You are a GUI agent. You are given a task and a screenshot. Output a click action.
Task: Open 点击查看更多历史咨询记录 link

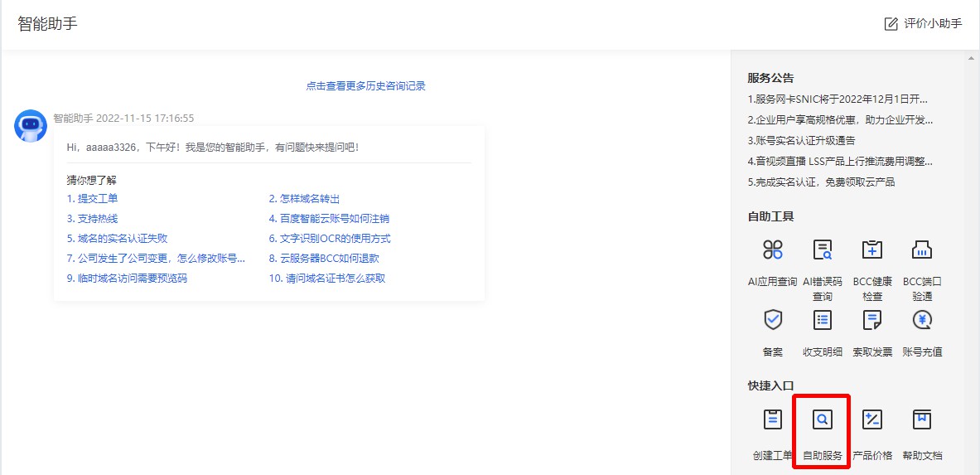(365, 86)
